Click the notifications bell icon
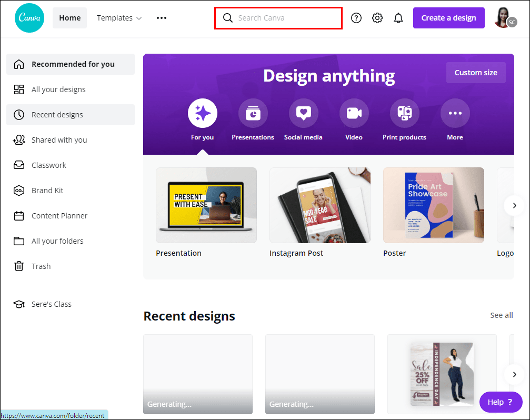The height and width of the screenshot is (420, 530). pyautogui.click(x=398, y=17)
